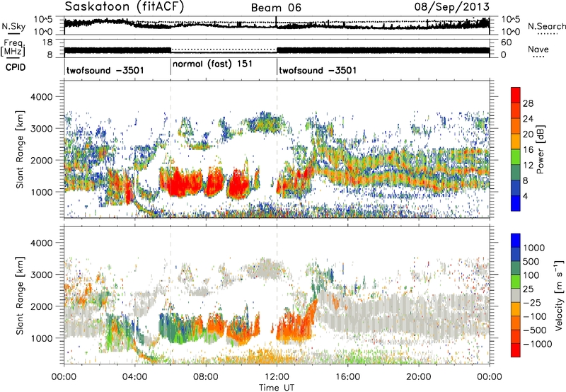Click the black frequency band after 12:00
This screenshot has height=392, width=566.
point(383,50)
